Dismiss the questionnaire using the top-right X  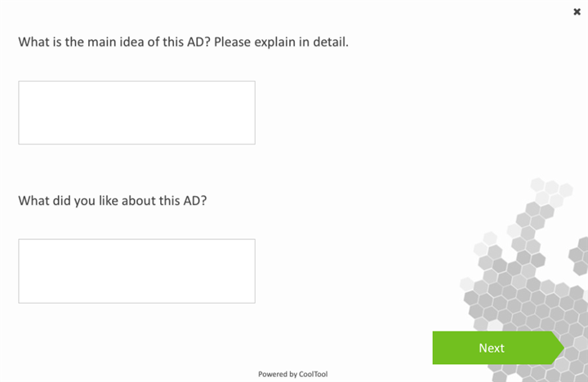[577, 11]
